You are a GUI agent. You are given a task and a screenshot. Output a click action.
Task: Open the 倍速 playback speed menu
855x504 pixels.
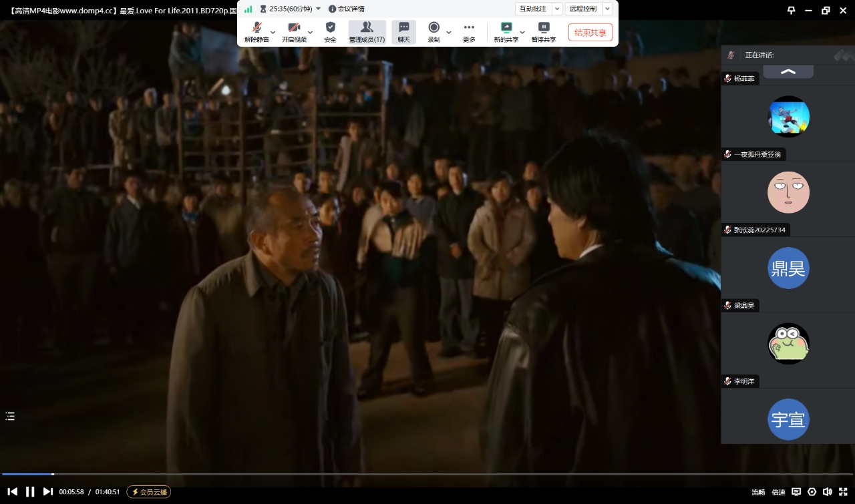pyautogui.click(x=778, y=492)
